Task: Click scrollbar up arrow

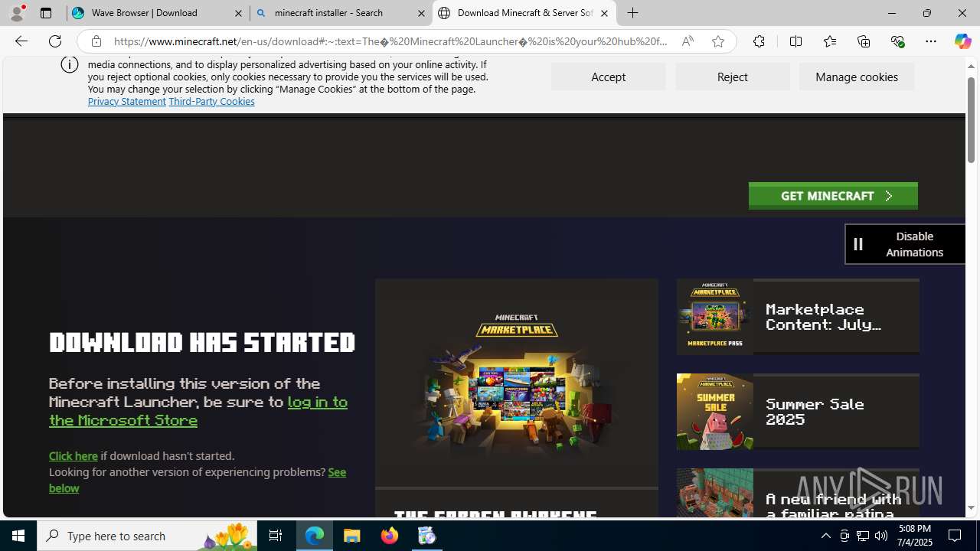Action: pos(971,67)
